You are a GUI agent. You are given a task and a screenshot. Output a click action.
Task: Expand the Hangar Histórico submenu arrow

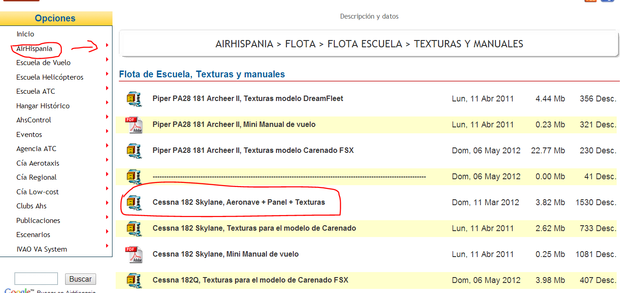[x=107, y=102]
